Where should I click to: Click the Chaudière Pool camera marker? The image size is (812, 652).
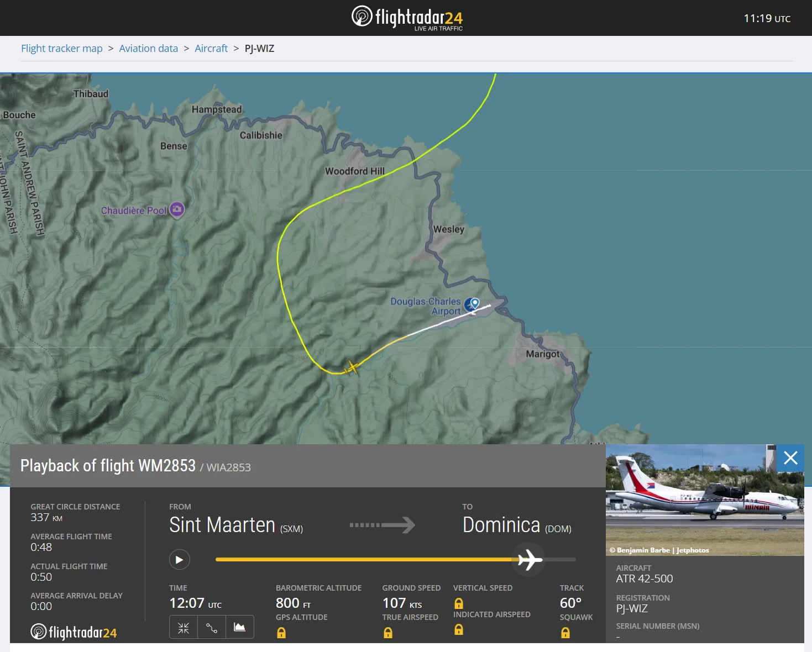coord(177,209)
